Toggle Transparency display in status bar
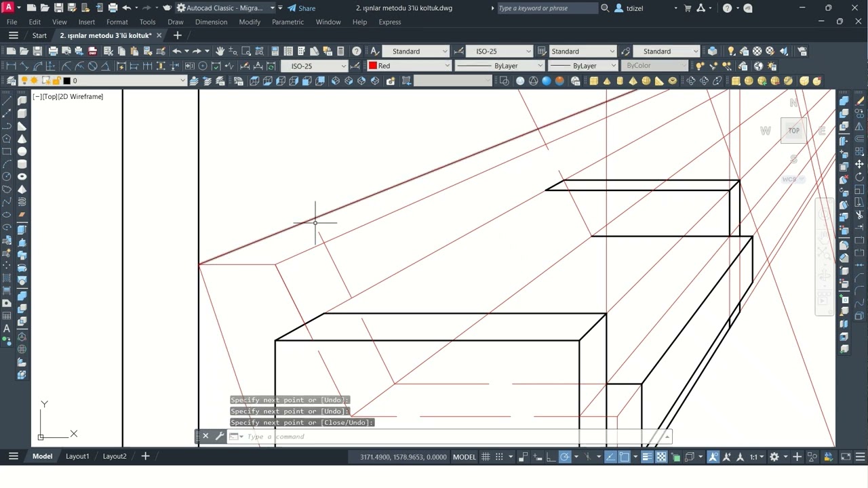Image resolution: width=868 pixels, height=488 pixels. 661,457
